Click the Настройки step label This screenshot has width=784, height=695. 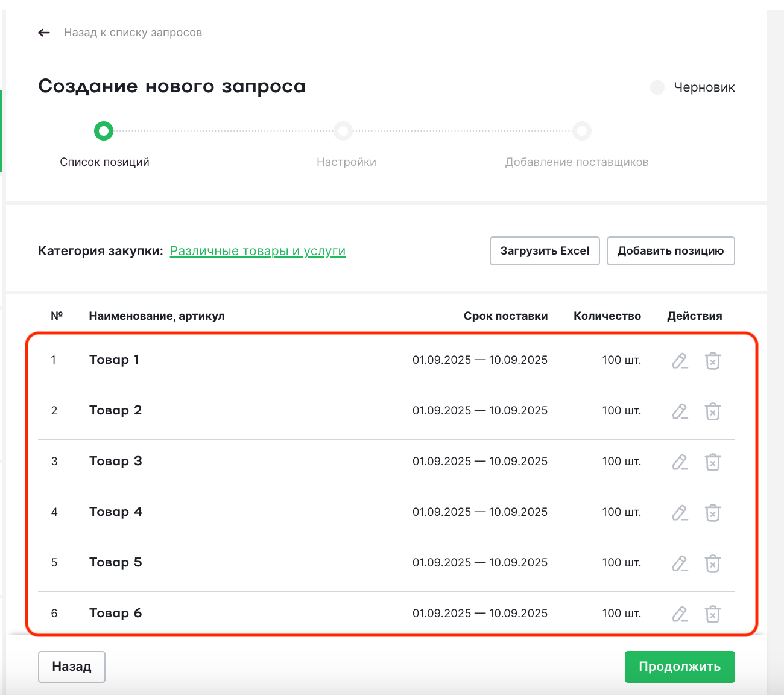[x=346, y=162]
